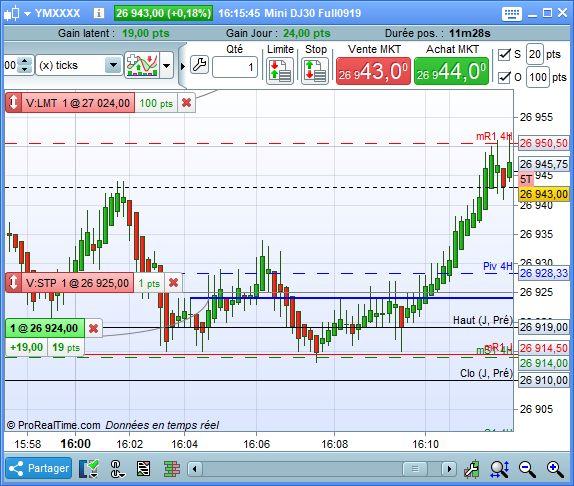The height and width of the screenshot is (486, 574).
Task: Collapse the trading panel arrow
Action: tap(183, 66)
